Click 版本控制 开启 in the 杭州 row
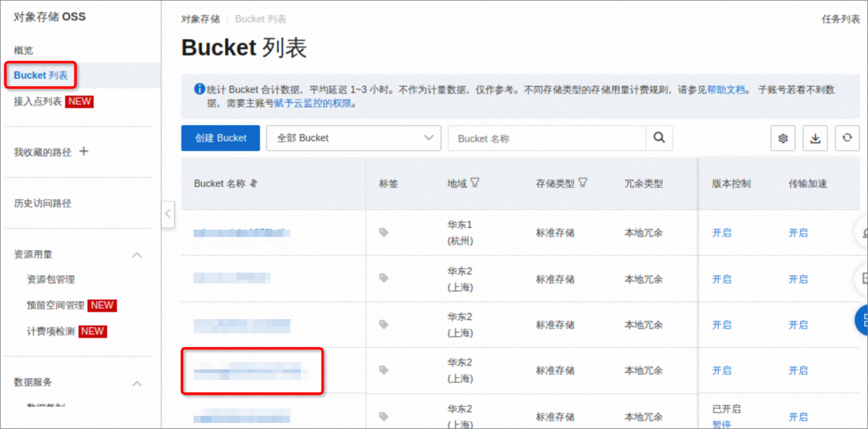This screenshot has height=429, width=868. [722, 233]
